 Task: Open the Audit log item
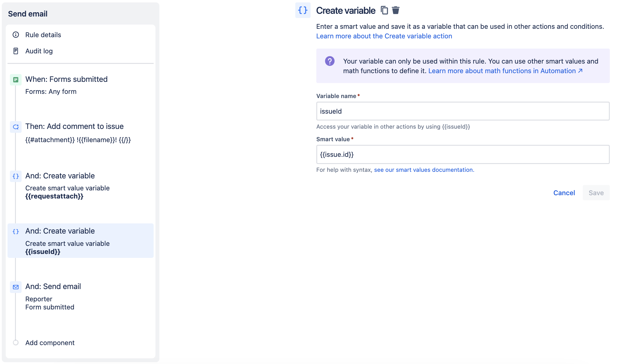pos(39,51)
